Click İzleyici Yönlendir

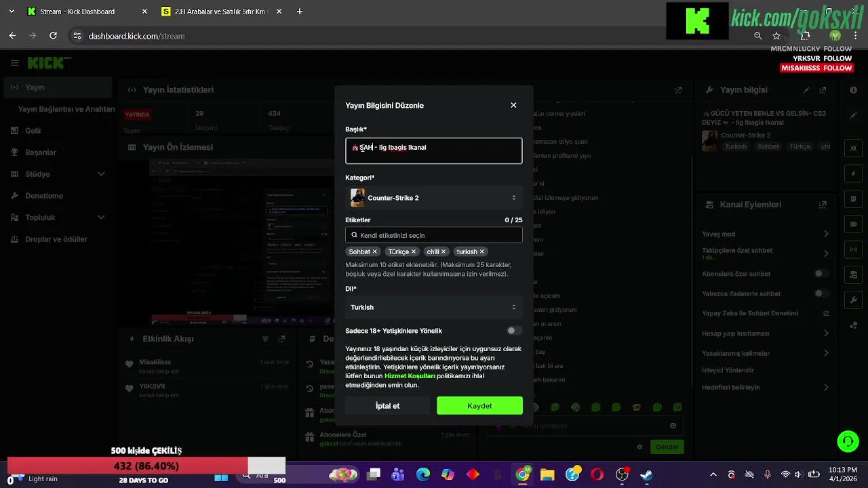[x=728, y=370]
